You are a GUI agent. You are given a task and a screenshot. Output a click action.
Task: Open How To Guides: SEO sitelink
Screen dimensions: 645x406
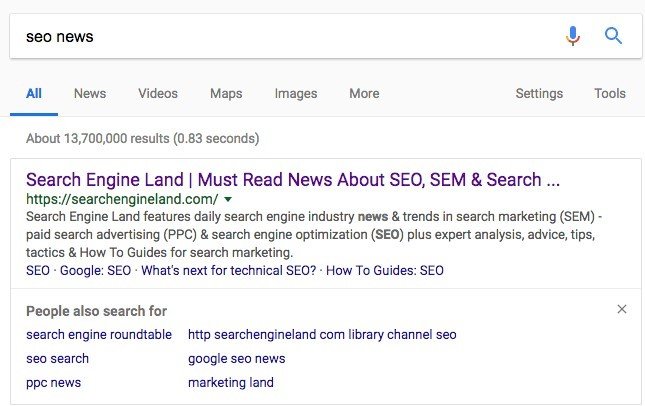point(385,271)
